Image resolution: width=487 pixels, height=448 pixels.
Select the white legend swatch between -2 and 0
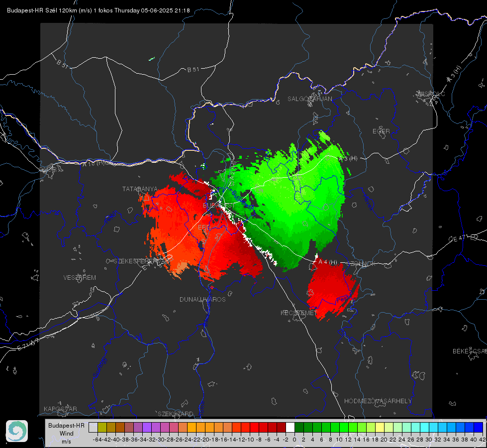[x=290, y=428]
